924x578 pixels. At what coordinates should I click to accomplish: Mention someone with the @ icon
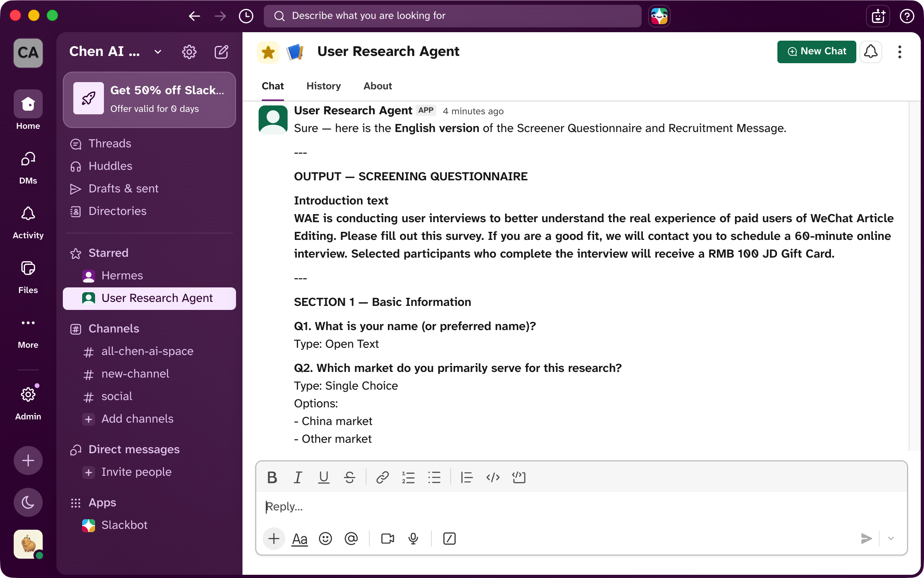[351, 539]
